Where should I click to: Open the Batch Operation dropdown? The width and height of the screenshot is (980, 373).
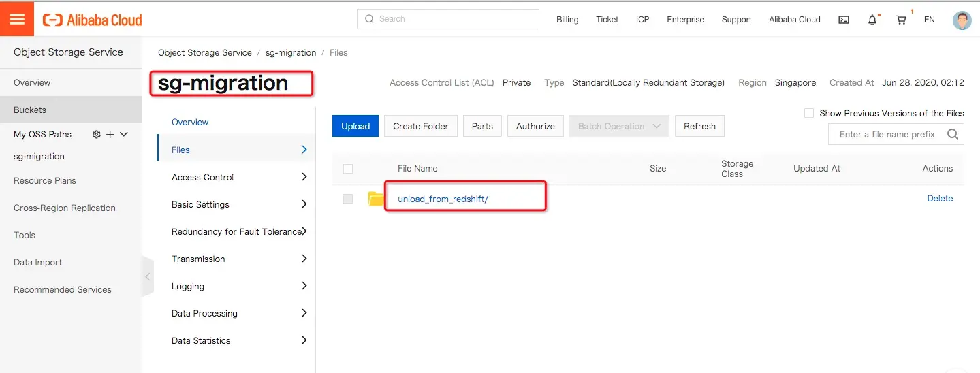pyautogui.click(x=619, y=126)
